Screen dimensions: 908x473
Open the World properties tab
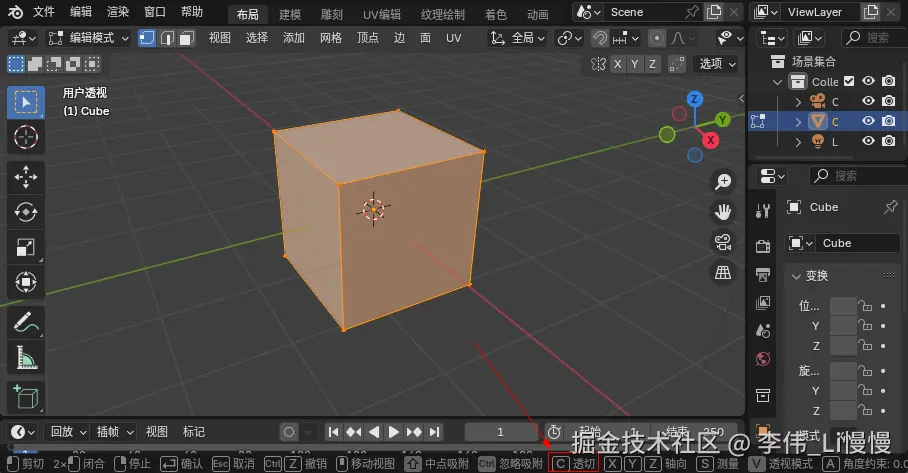click(x=763, y=359)
